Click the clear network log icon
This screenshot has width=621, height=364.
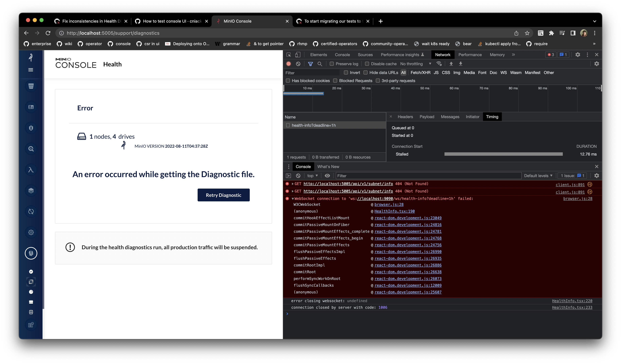click(x=298, y=64)
